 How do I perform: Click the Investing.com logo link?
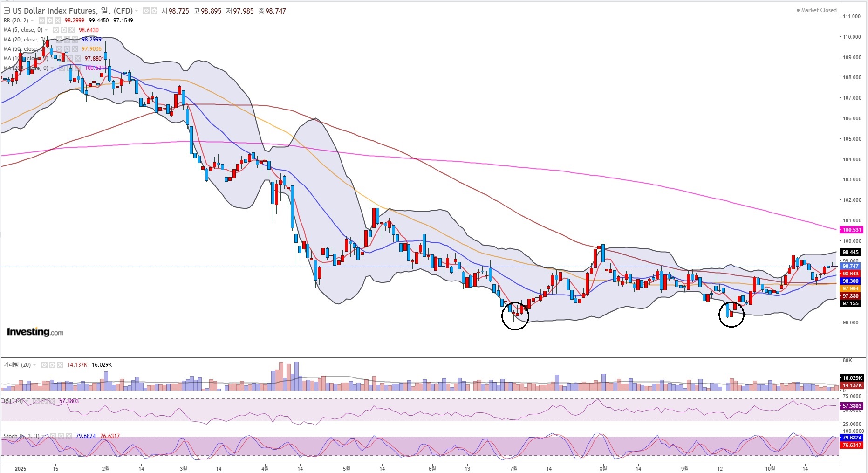pyautogui.click(x=35, y=332)
